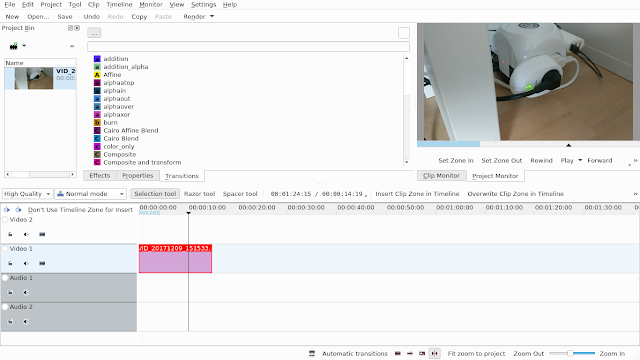Select the Audio 2 track target circle
Viewport: 640px width, 360px height.
[x=5, y=307]
